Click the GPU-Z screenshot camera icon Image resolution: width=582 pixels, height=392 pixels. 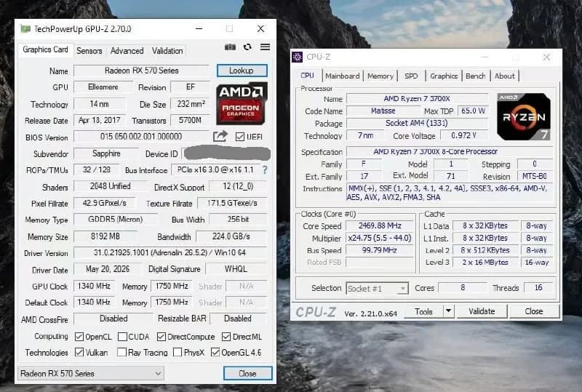tap(230, 47)
